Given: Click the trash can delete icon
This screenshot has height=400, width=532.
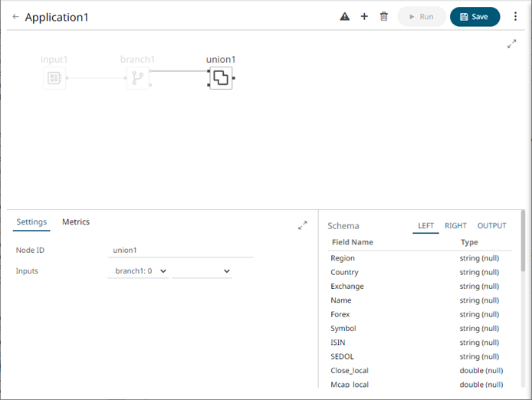Looking at the screenshot, I should tap(384, 17).
